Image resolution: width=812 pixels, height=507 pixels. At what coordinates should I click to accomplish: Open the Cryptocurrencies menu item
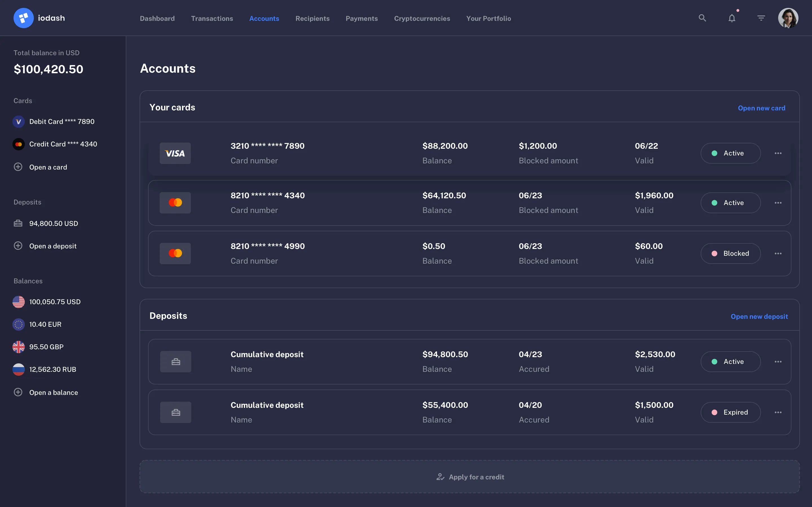point(422,18)
